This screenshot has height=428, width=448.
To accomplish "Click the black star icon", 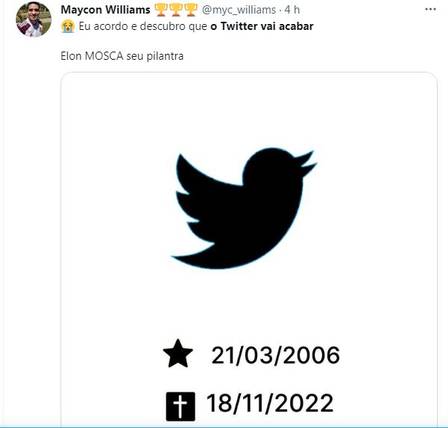I will click(178, 354).
